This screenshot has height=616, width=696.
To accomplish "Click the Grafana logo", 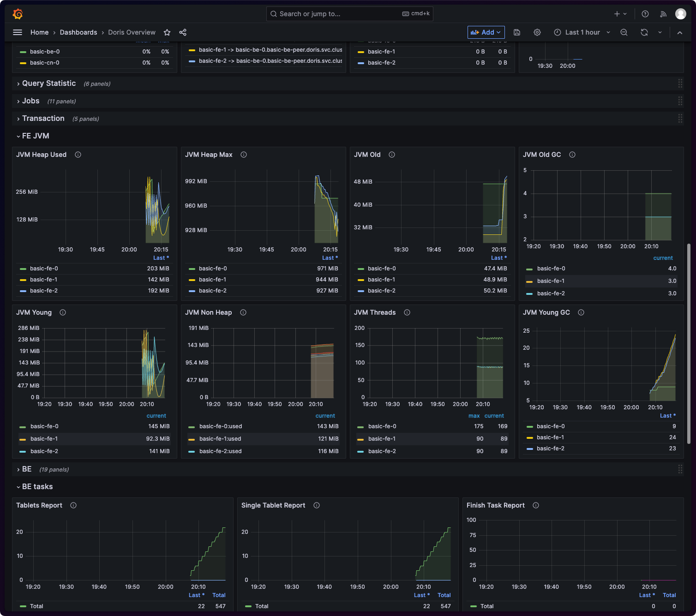I will click(18, 13).
